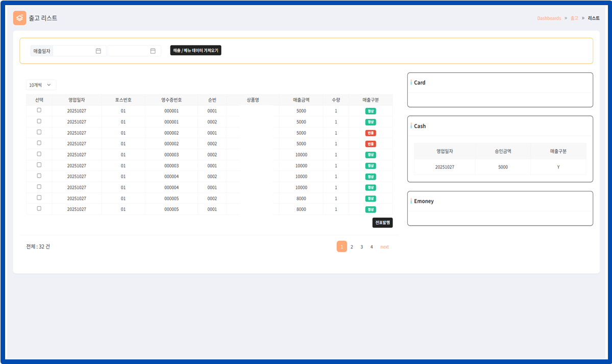Open the start date calendar icon
The height and width of the screenshot is (364, 612).
tap(99, 51)
